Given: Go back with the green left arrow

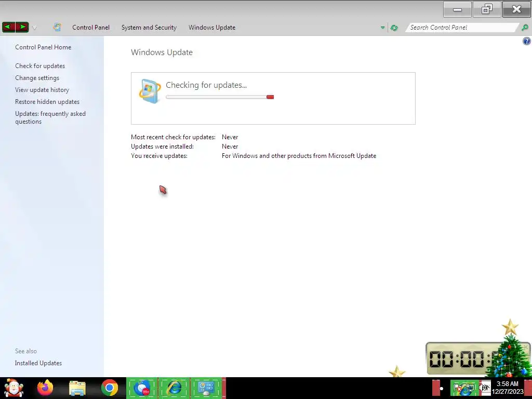Looking at the screenshot, I should coord(8,27).
